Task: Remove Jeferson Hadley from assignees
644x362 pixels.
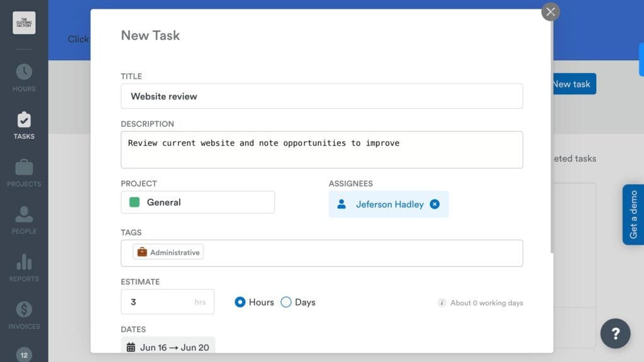Action: [x=434, y=204]
